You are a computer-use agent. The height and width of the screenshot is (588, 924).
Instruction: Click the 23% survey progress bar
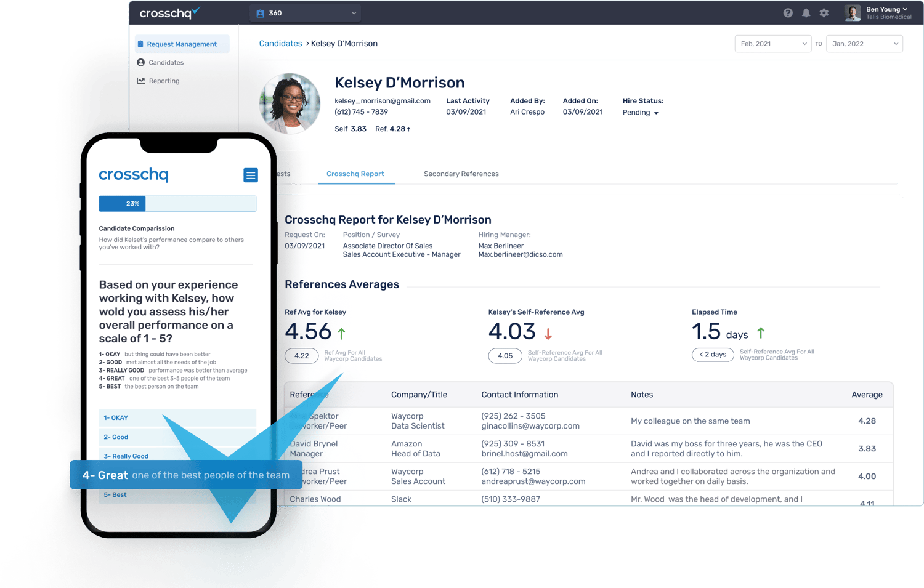click(x=177, y=203)
